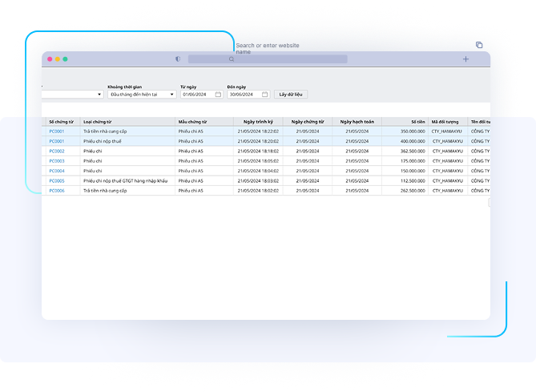Open the 'Đến ngày' calendar picker icon
Viewport: 536px width, 392px height.
264,95
